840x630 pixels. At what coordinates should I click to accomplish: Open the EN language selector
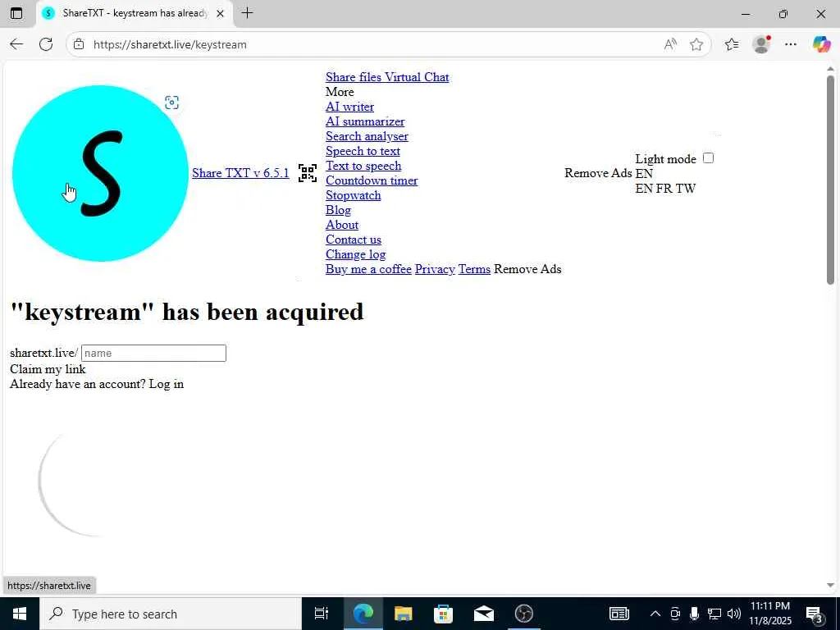point(644,173)
